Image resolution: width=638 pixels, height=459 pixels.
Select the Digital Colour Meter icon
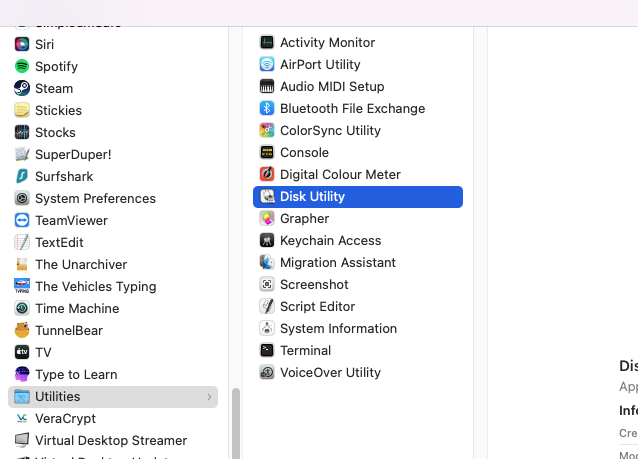(x=267, y=174)
